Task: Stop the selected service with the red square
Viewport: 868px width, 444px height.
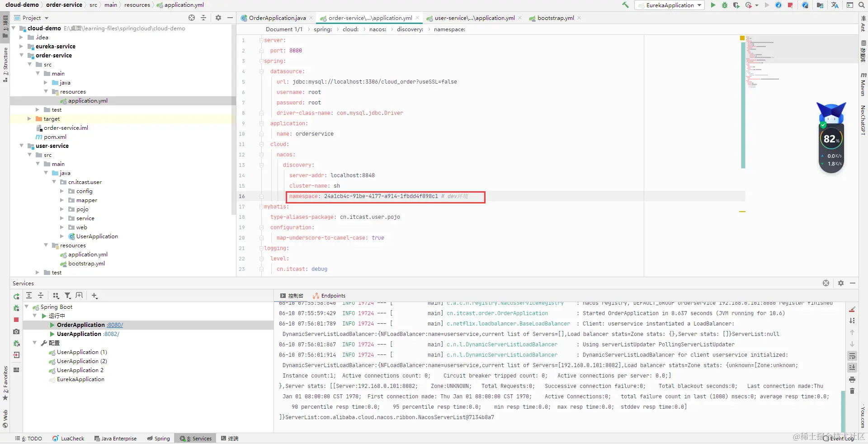Action: point(16,320)
